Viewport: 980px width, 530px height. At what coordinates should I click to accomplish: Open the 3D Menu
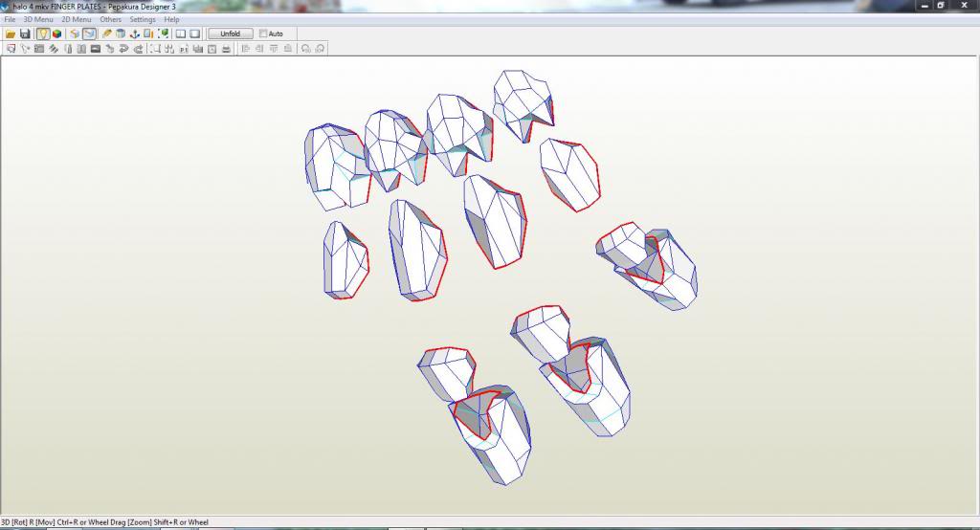pyautogui.click(x=38, y=19)
